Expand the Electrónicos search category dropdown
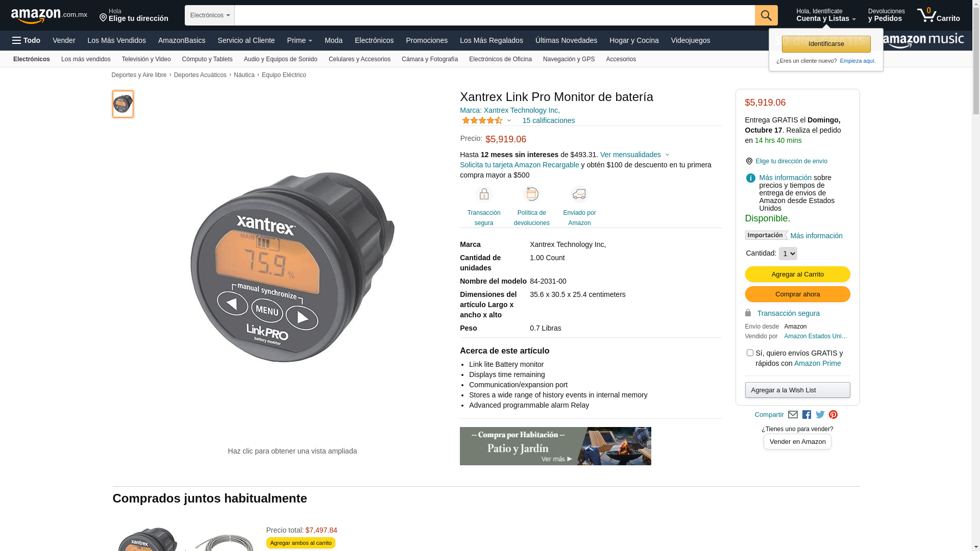Viewport: 980px width, 551px height. [210, 15]
